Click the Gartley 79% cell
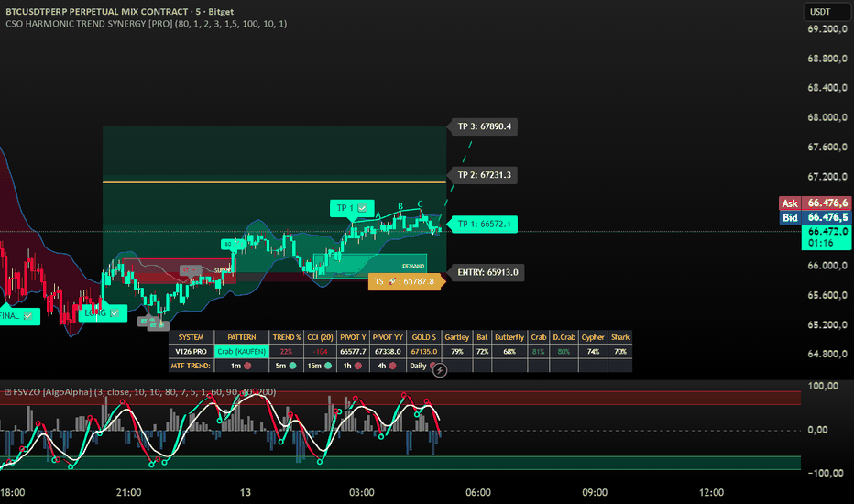The height and width of the screenshot is (504, 854). pyautogui.click(x=457, y=352)
